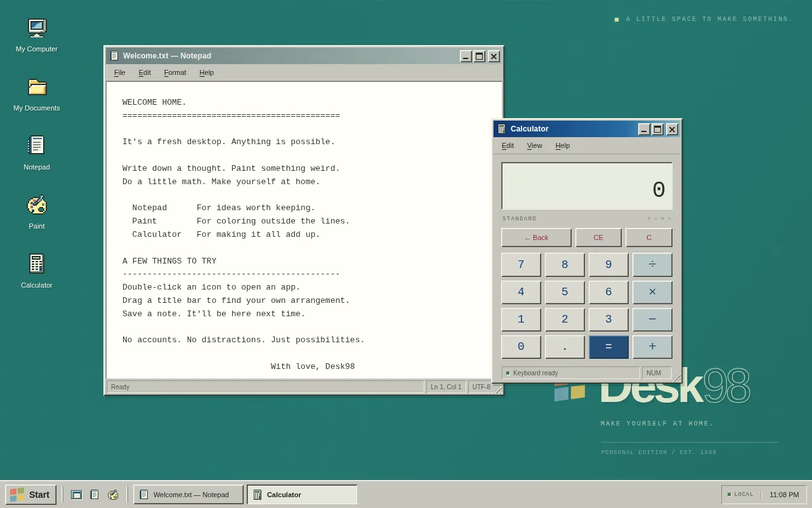Click the Calculator title bar icon

[x=502, y=129]
